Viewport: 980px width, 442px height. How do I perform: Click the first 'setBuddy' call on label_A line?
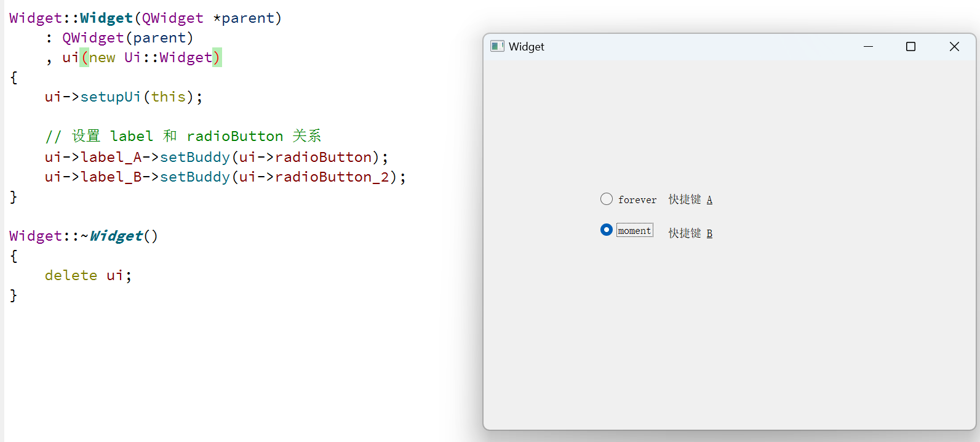195,157
